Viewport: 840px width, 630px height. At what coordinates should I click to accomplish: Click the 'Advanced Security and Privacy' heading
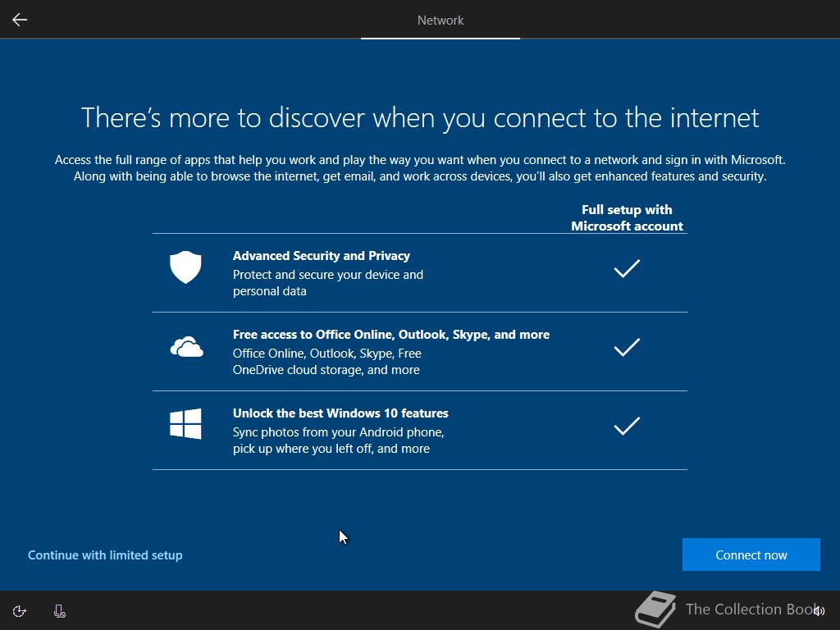[x=322, y=256]
